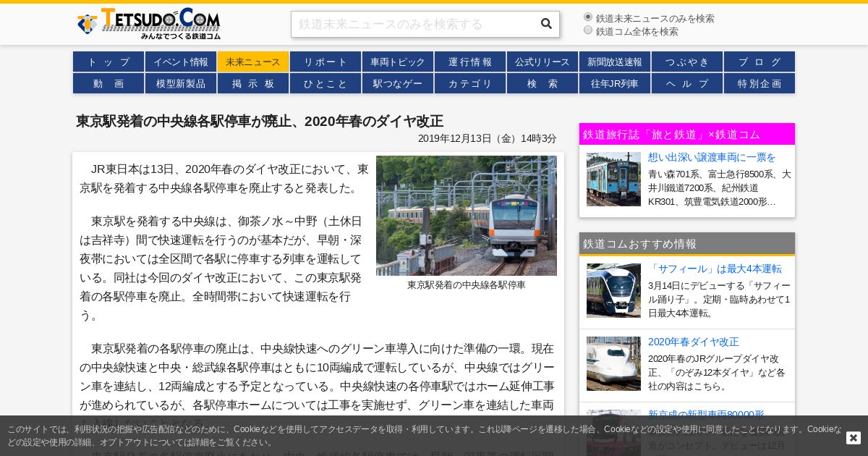Click the 鉄道旅行誌「旅と鉄道」×鉄道コム header

pyautogui.click(x=687, y=134)
